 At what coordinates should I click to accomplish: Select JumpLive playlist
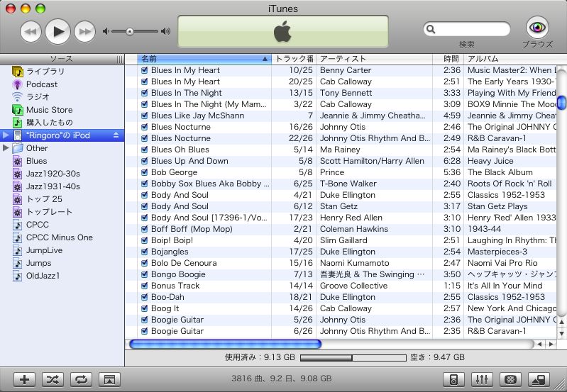click(x=62, y=250)
